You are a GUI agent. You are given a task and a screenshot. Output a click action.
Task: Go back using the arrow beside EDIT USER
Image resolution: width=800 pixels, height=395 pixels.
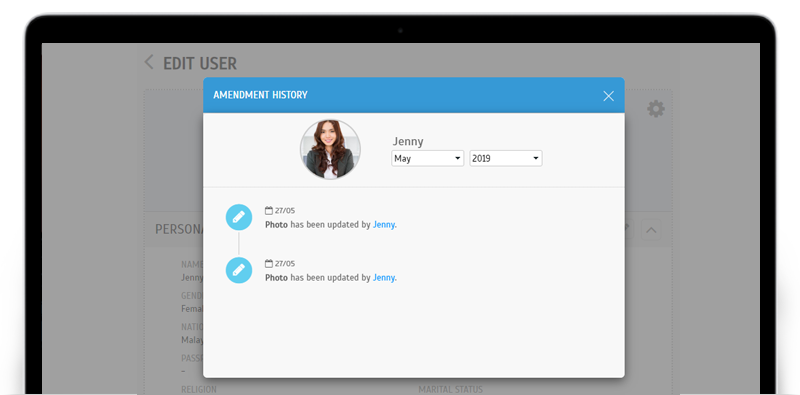pos(148,62)
